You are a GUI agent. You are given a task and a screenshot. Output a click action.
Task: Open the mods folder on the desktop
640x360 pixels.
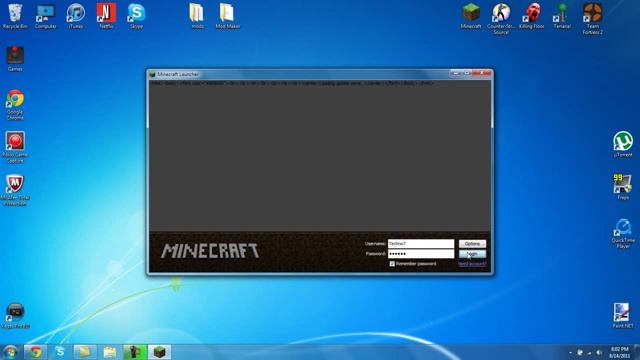[197, 16]
